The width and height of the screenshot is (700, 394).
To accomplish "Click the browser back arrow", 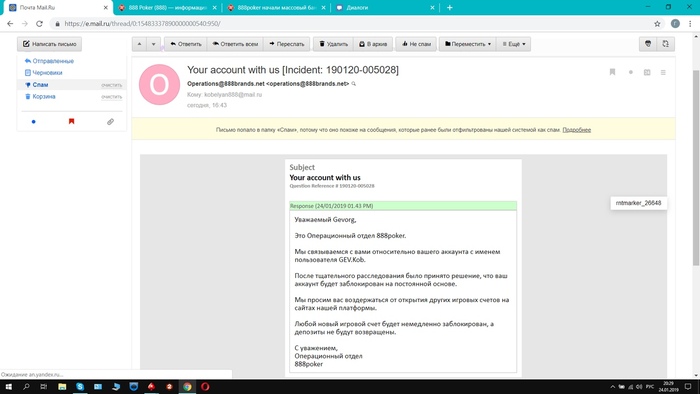I will click(x=10, y=24).
